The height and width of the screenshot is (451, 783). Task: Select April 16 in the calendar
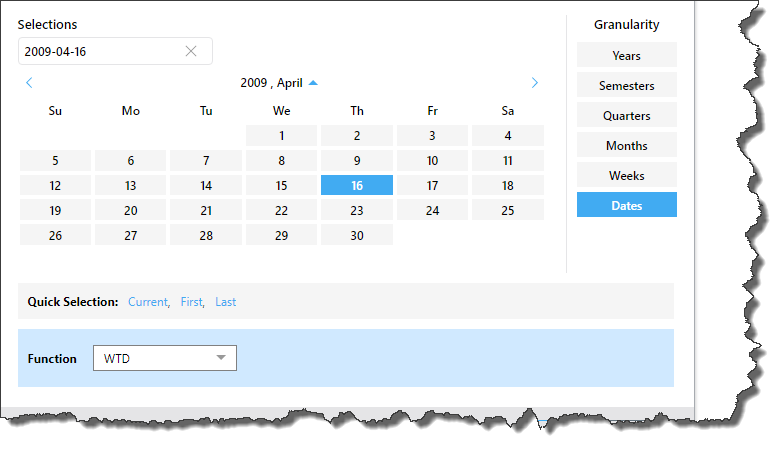(x=357, y=185)
